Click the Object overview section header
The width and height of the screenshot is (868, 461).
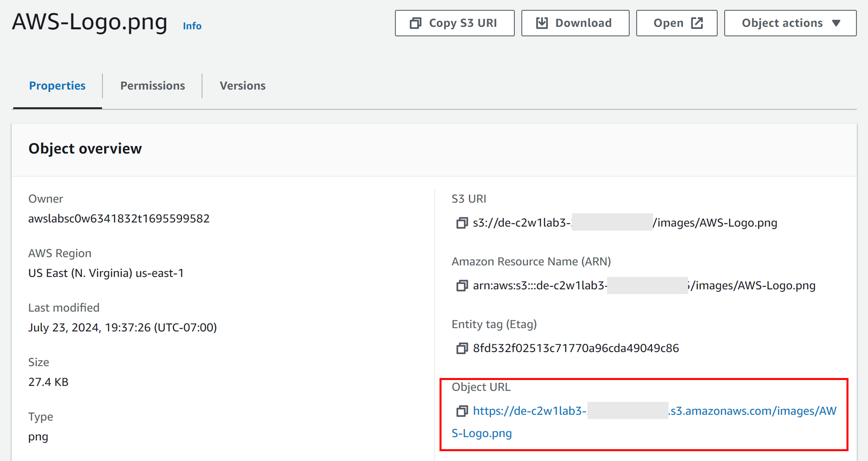point(85,148)
